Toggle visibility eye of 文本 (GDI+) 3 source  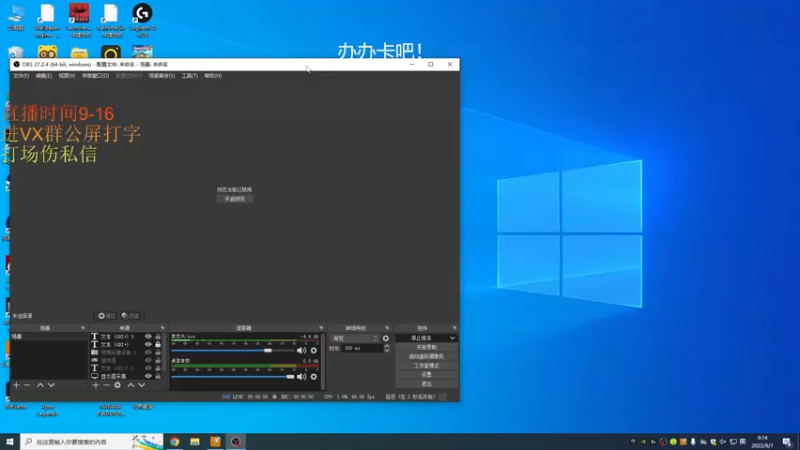tap(148, 337)
